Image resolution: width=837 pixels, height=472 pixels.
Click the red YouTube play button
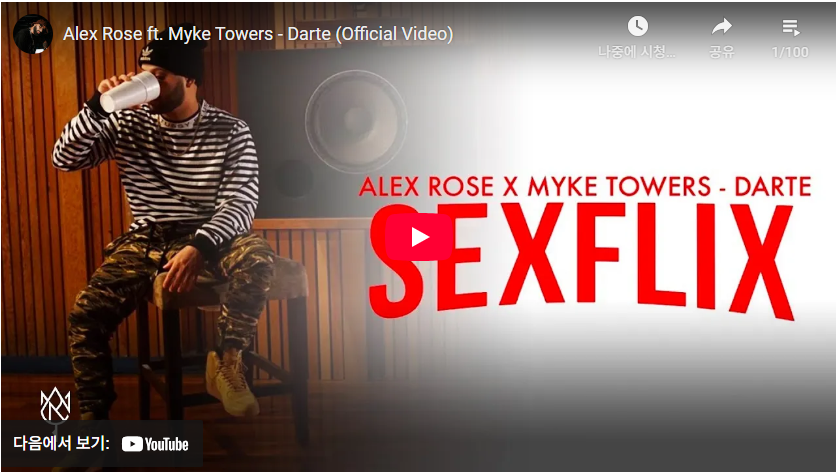tap(420, 237)
